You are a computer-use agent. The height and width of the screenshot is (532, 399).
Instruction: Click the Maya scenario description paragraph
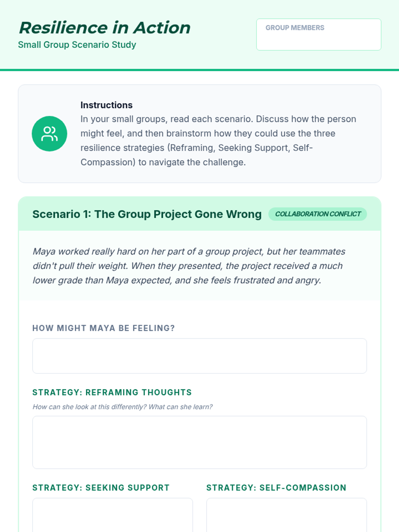point(189,266)
